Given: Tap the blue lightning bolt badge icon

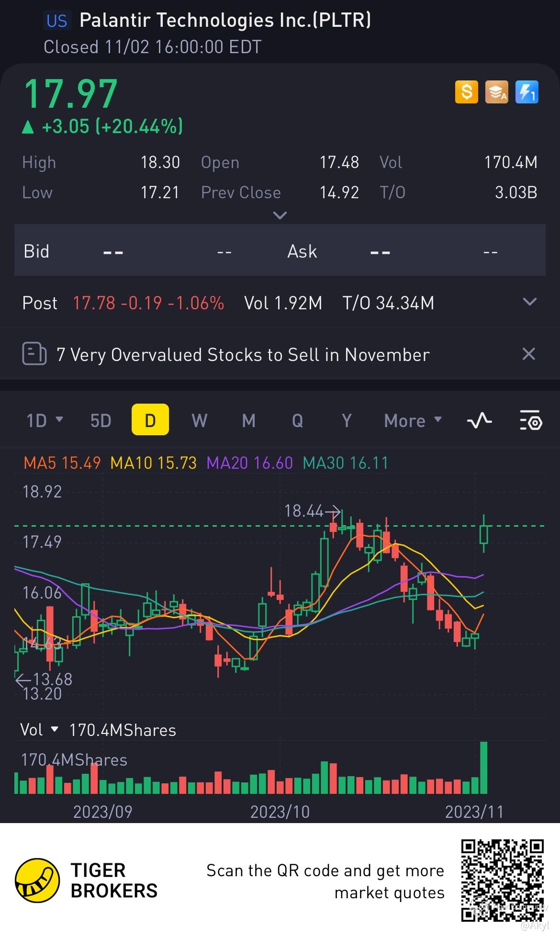Looking at the screenshot, I should coord(526,92).
